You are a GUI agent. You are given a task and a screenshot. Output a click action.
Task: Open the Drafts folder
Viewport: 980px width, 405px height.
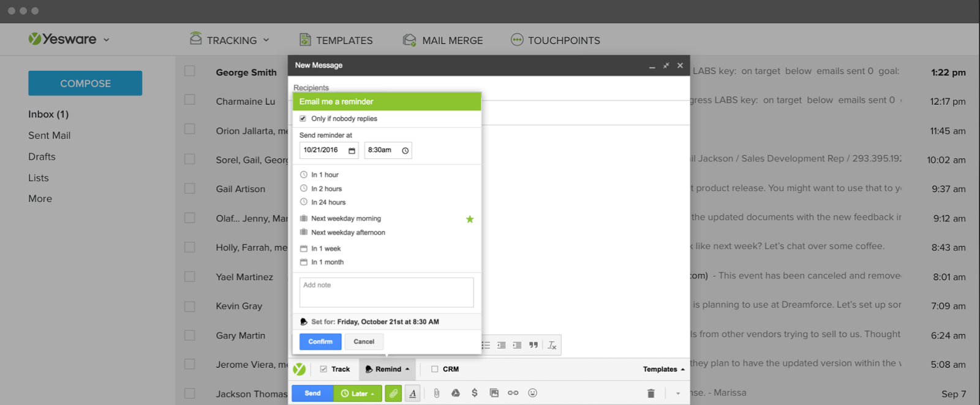(42, 157)
